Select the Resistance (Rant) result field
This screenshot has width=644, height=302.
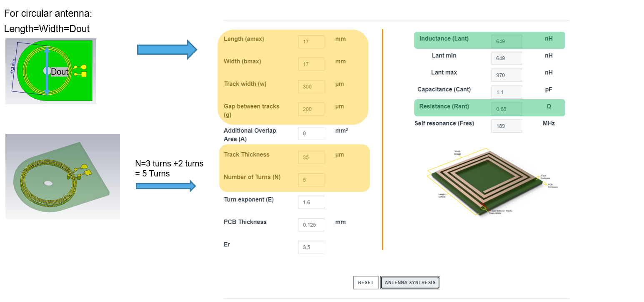(506, 109)
